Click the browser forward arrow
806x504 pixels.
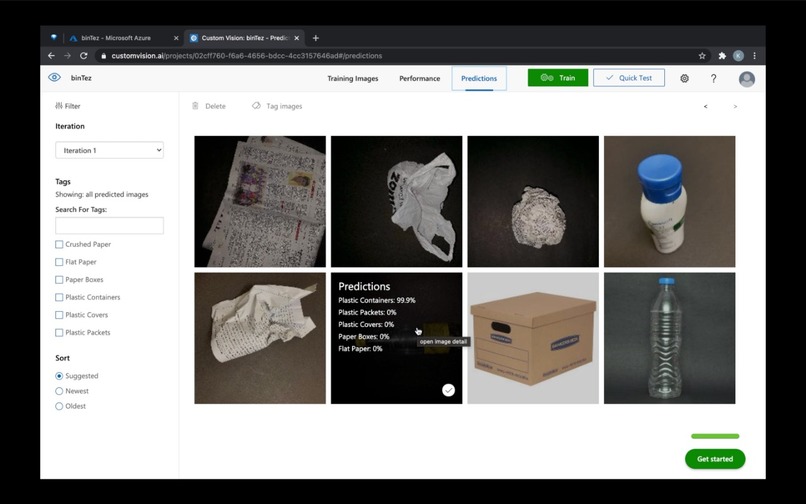pyautogui.click(x=67, y=56)
